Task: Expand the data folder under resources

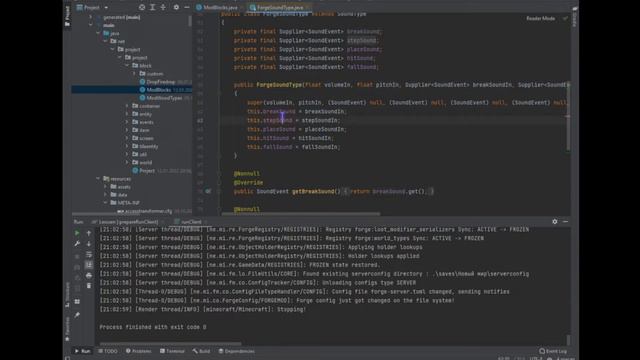Action: 106,195
